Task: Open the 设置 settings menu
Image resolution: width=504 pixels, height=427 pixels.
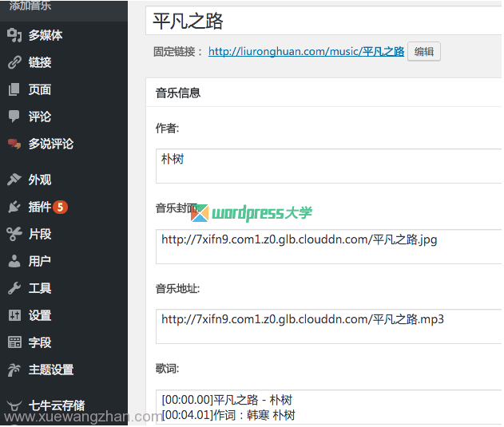Action: (x=40, y=315)
